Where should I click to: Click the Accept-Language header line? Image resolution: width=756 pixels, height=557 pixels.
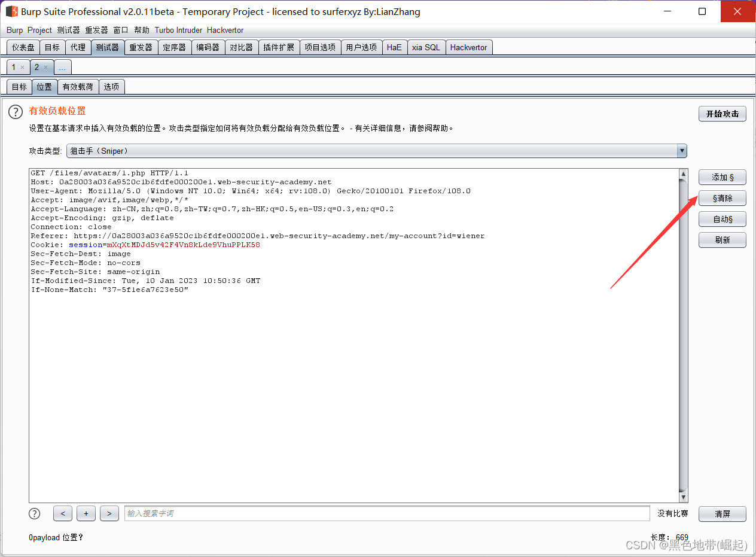click(x=212, y=209)
